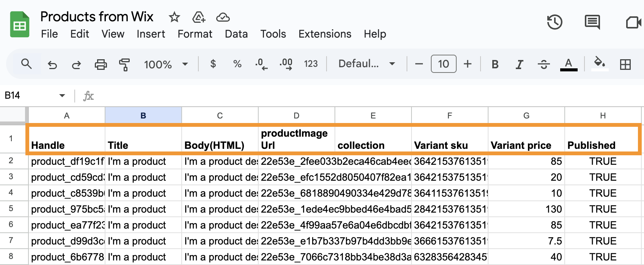Open more number formats 123

pyautogui.click(x=311, y=64)
